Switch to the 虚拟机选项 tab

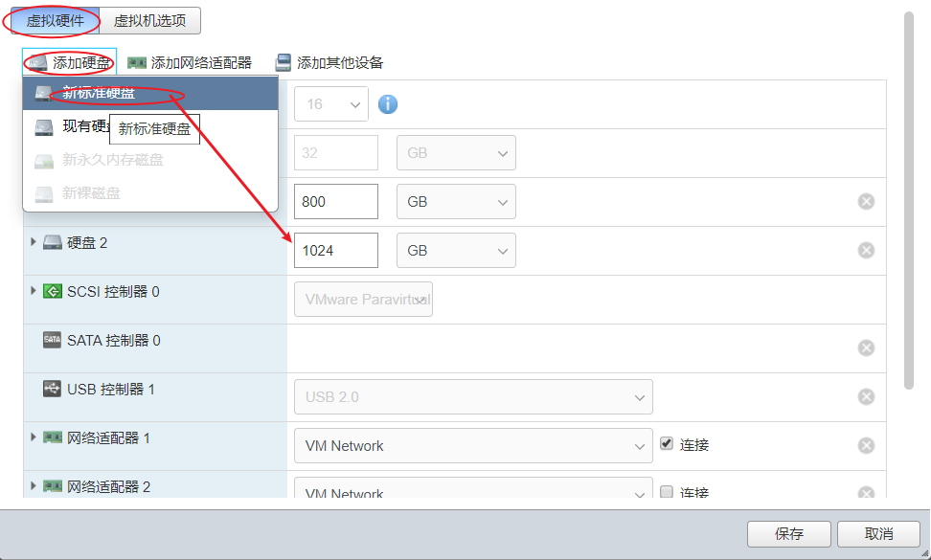pos(149,21)
